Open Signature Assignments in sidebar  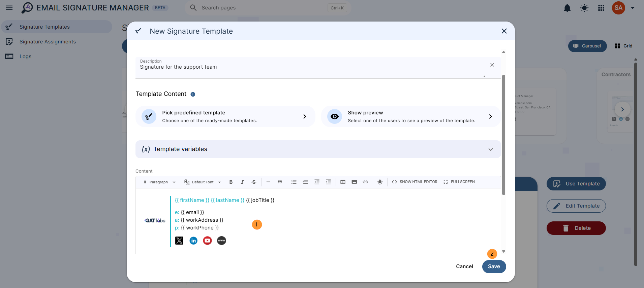[x=57, y=42]
